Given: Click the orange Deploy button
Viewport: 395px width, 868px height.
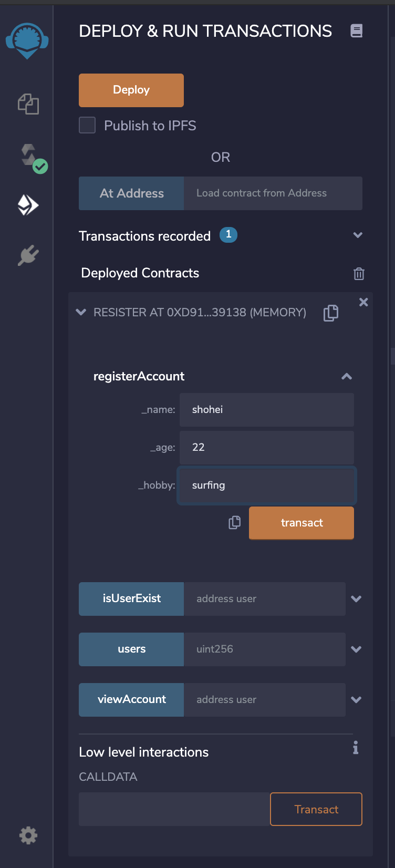Looking at the screenshot, I should [x=131, y=90].
